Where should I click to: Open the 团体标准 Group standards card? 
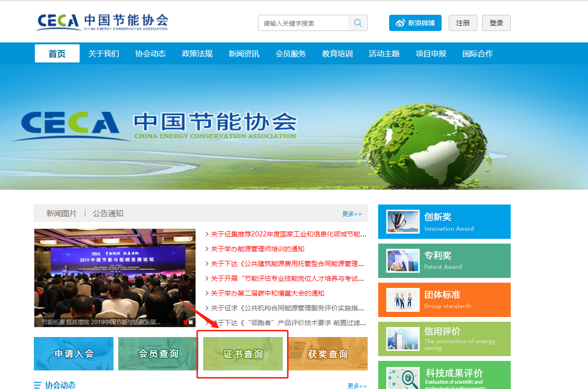(x=444, y=300)
